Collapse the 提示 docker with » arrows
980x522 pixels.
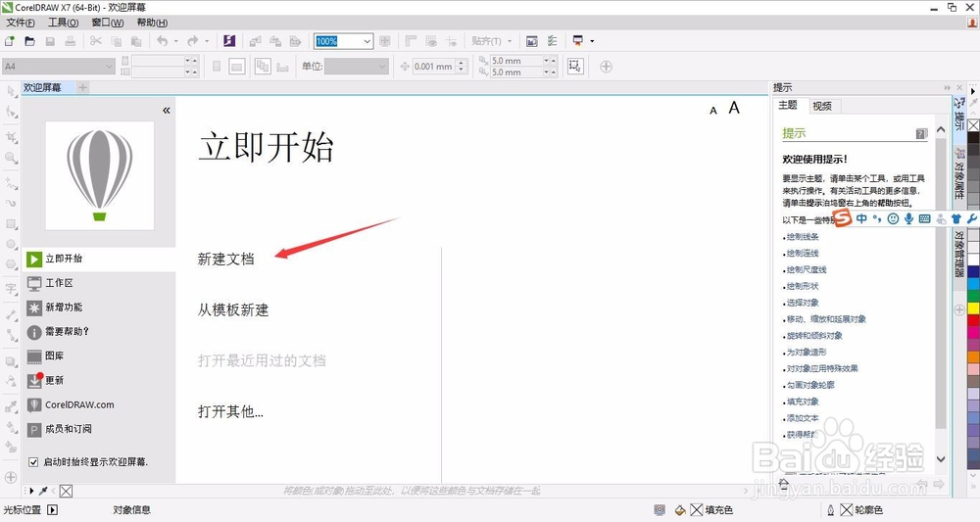click(948, 88)
